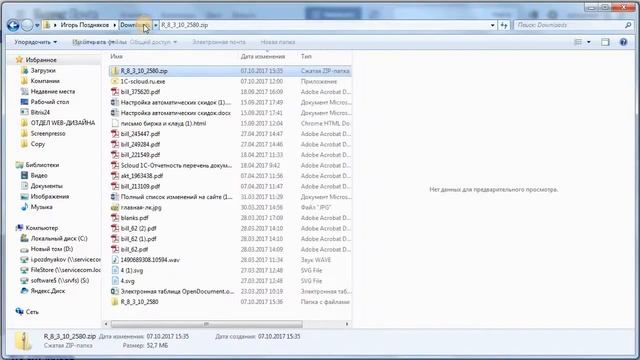Create a folder with the Новая папка button
The width and height of the screenshot is (640, 360).
[x=278, y=42]
